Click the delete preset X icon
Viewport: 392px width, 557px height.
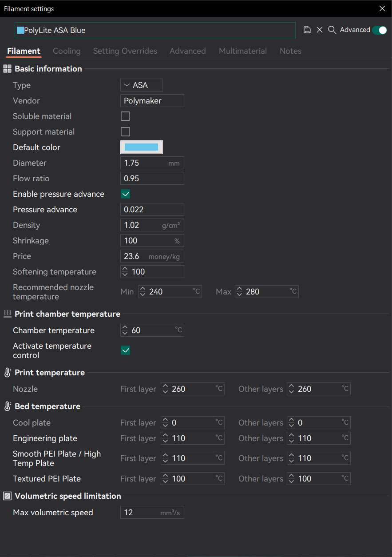(320, 30)
